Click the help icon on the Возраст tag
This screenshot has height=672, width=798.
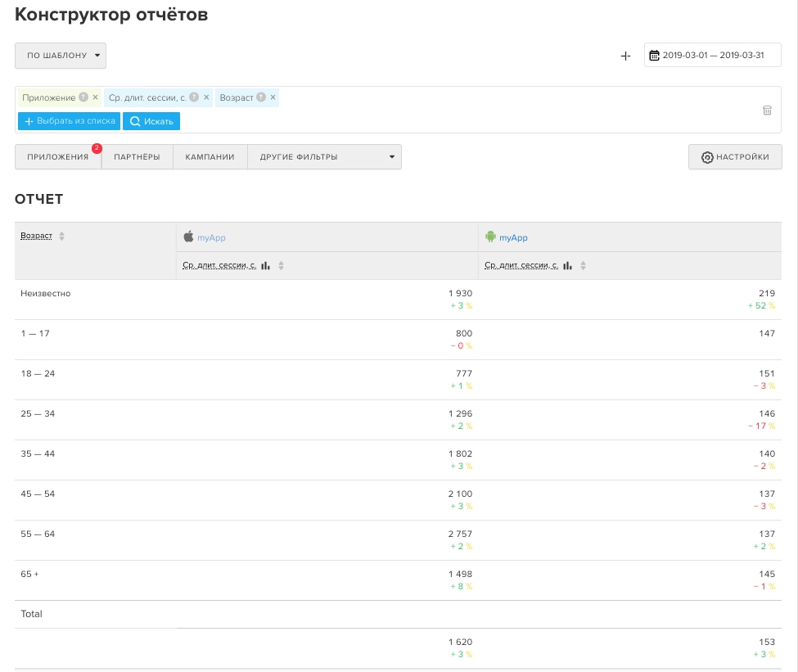(261, 97)
